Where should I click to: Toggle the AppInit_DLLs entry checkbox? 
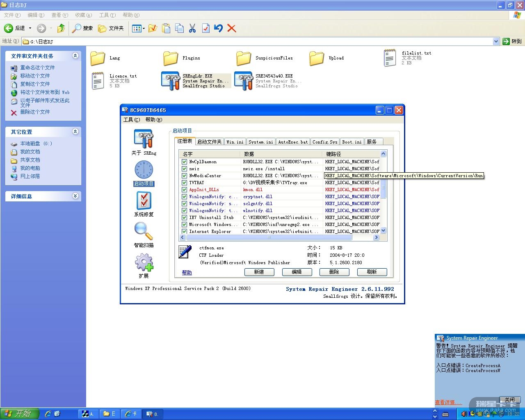pos(185,189)
